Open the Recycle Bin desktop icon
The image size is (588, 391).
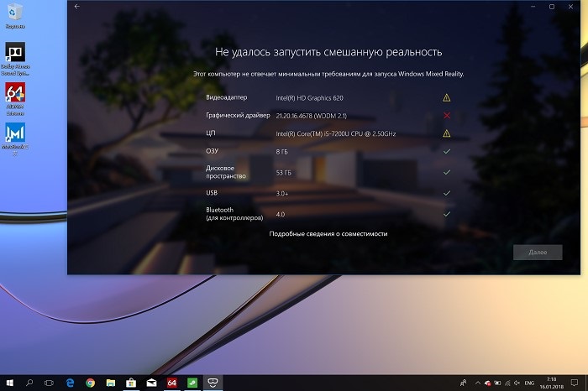tap(15, 17)
